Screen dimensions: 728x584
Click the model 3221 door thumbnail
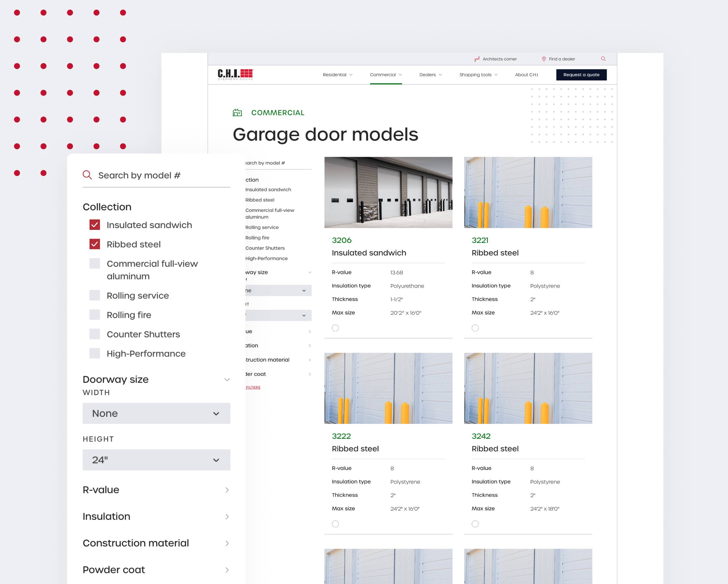pyautogui.click(x=528, y=192)
